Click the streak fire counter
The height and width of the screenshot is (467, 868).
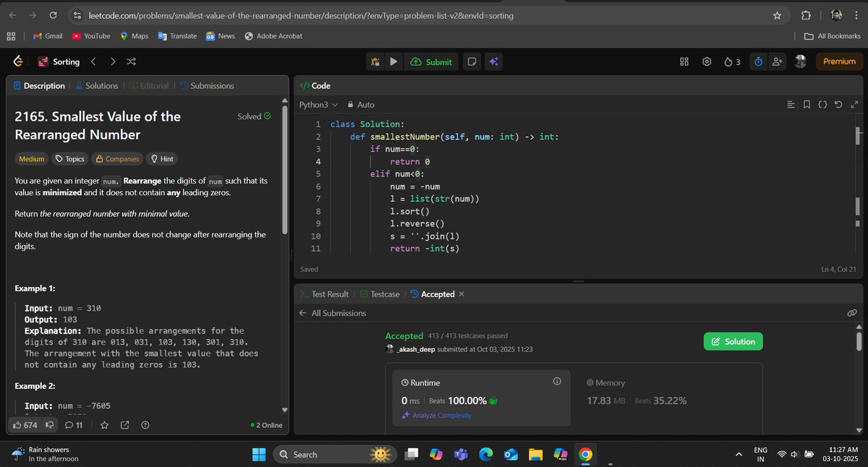pyautogui.click(x=732, y=62)
